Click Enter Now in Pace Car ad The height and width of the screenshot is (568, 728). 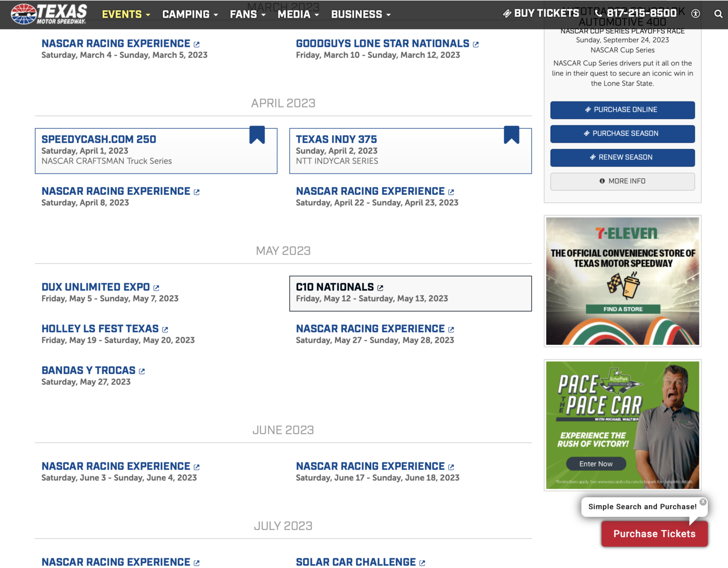tap(596, 464)
